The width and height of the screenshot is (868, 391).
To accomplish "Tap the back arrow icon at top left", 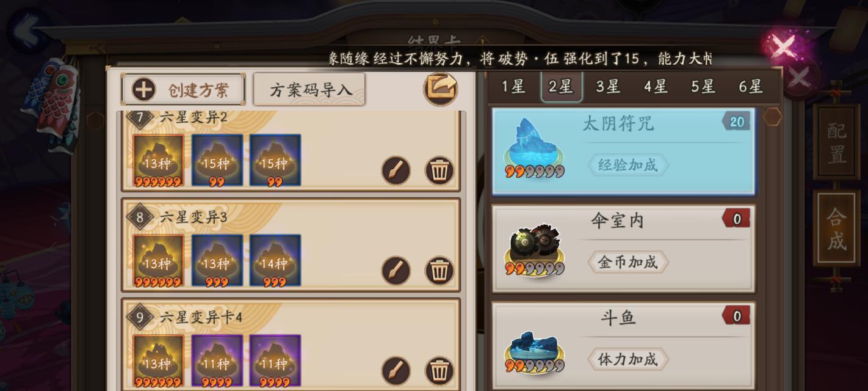I will 28,29.
